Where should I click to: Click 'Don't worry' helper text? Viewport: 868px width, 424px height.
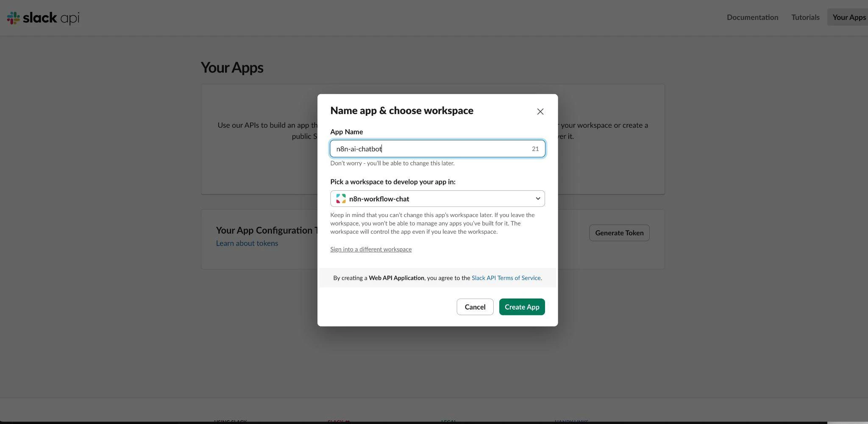(392, 163)
